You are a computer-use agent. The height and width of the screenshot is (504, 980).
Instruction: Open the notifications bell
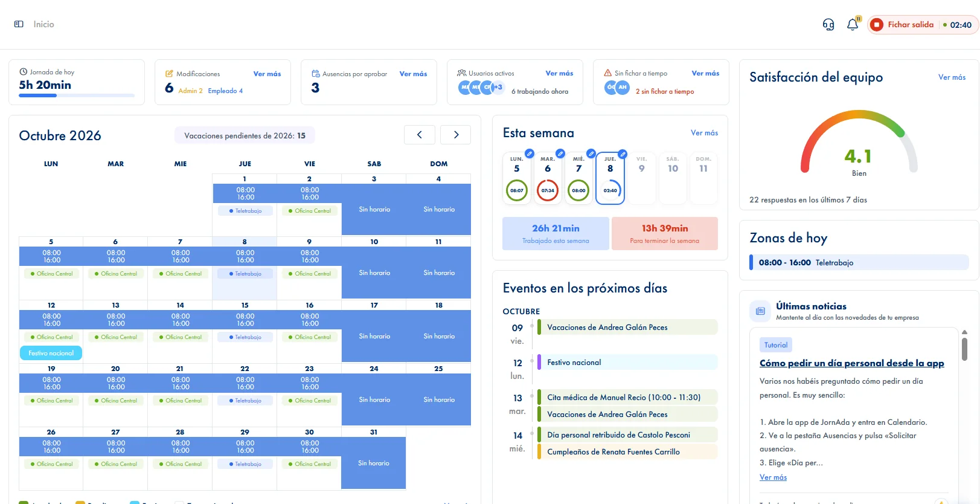[x=853, y=25]
